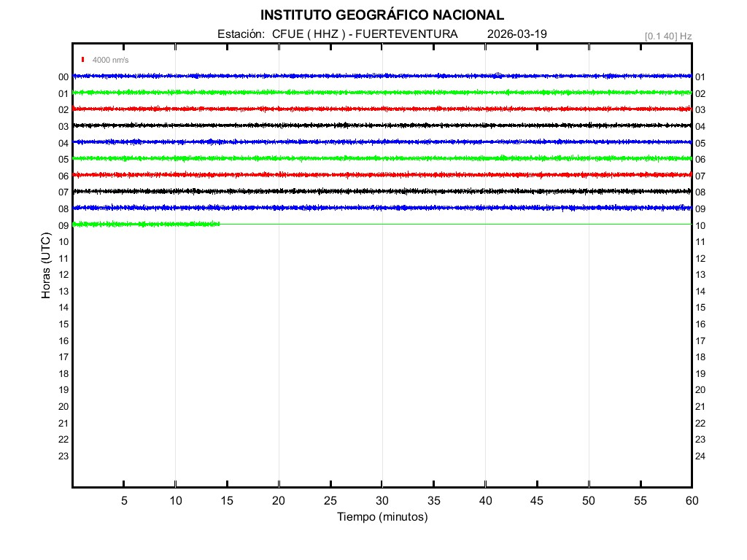Screen dimensions: 747x560
Task: Select the CFUE ( HHZ ) - FUERTEVENTURA station label
Action: tap(365, 34)
